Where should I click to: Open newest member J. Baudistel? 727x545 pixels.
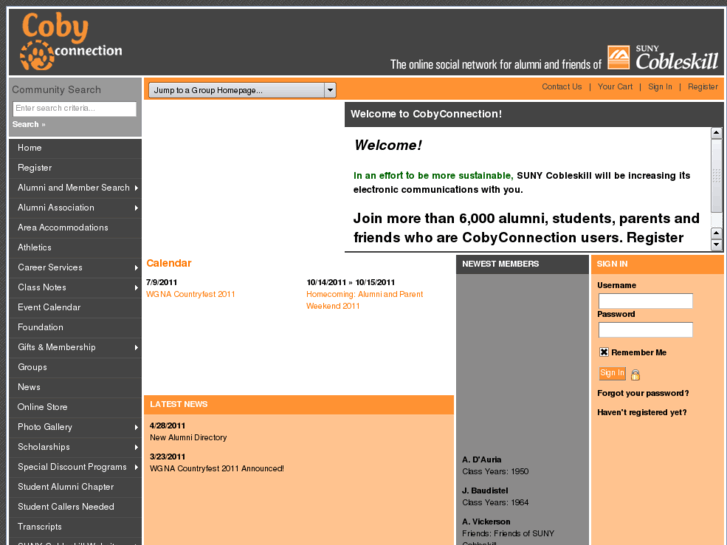[x=485, y=491]
